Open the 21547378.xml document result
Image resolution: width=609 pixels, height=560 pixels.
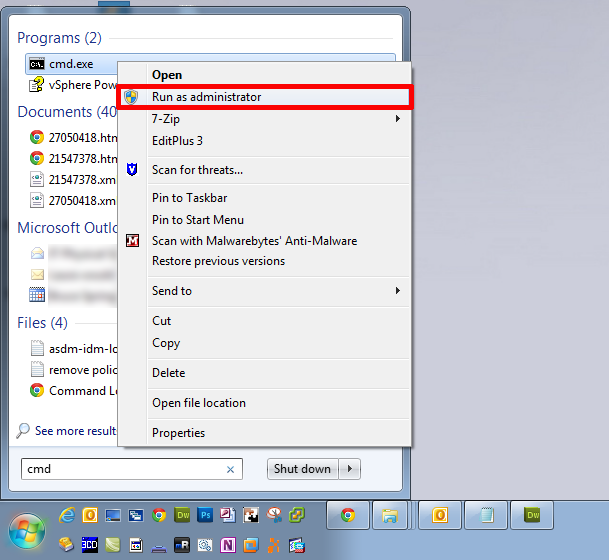click(73, 179)
